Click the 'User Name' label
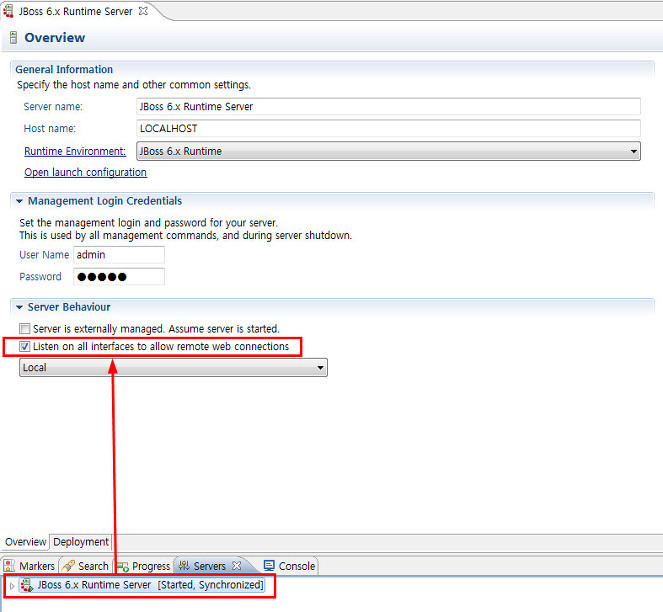Screen dimensions: 663x612 pos(44,255)
